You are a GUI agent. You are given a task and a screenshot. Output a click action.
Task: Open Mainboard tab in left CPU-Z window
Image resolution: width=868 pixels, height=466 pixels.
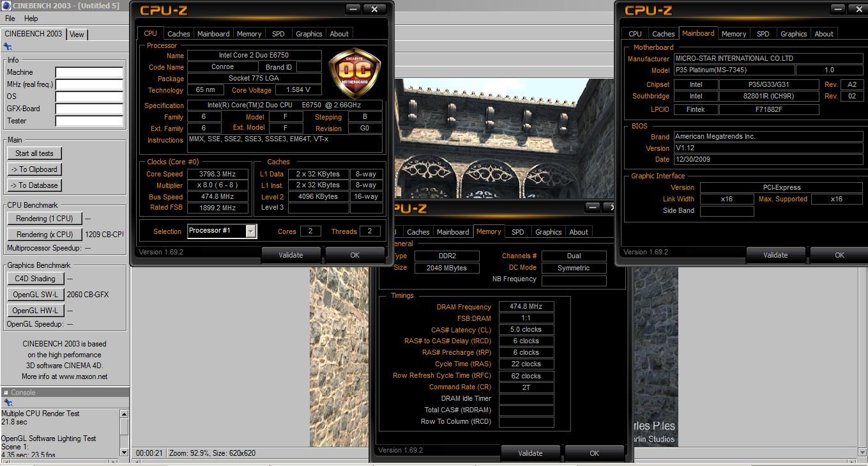point(213,34)
